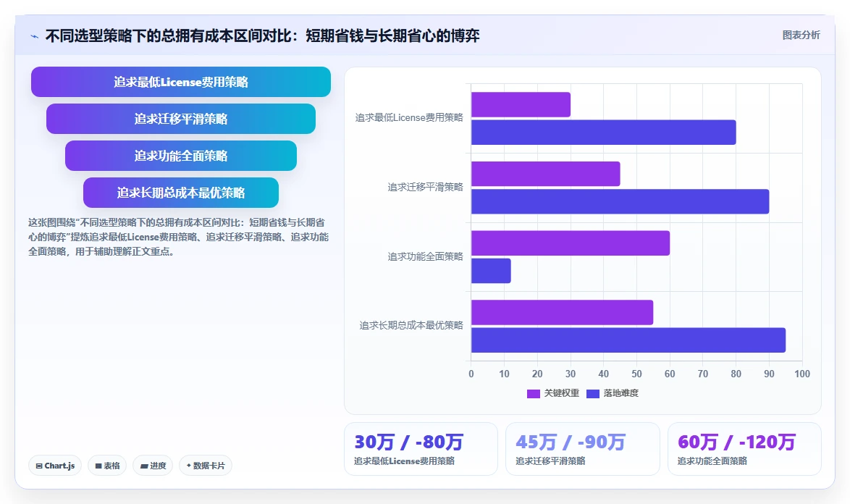
Task: Click the description paragraph starting 这张图围绕
Action: (178, 237)
